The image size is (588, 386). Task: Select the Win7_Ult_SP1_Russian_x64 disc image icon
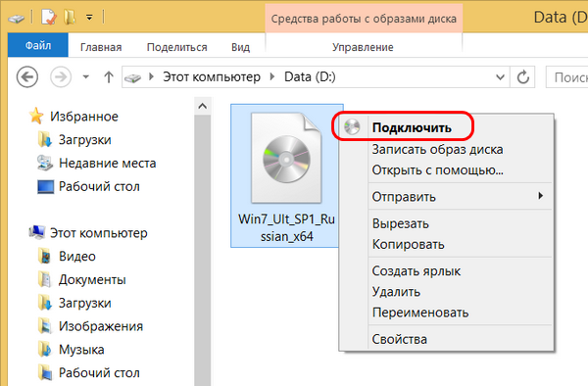click(x=286, y=158)
